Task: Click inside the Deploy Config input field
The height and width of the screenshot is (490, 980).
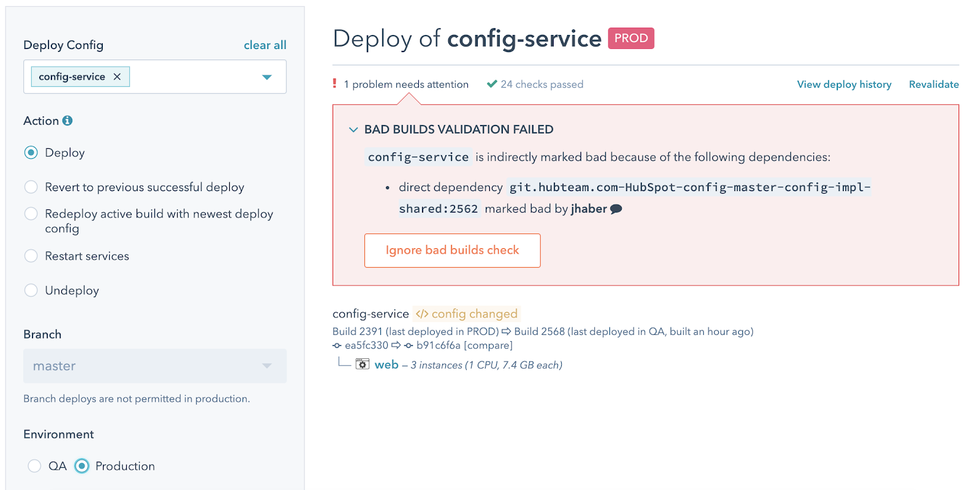Action: (x=155, y=77)
